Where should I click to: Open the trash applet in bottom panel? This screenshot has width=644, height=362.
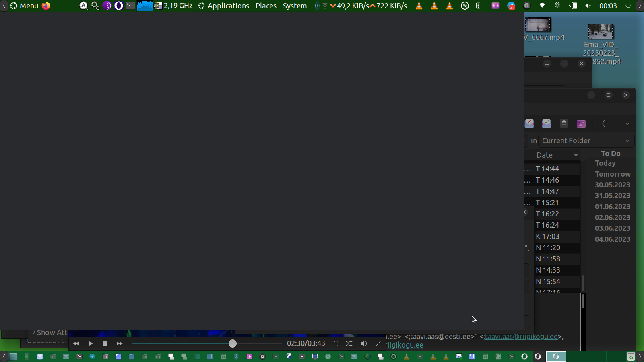point(631,356)
